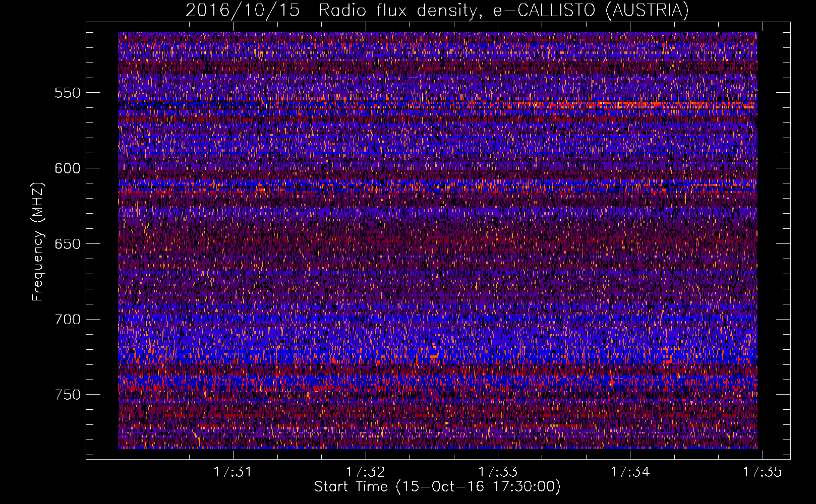Click the 17:32 time tick label
The width and height of the screenshot is (816, 504).
pos(365,472)
